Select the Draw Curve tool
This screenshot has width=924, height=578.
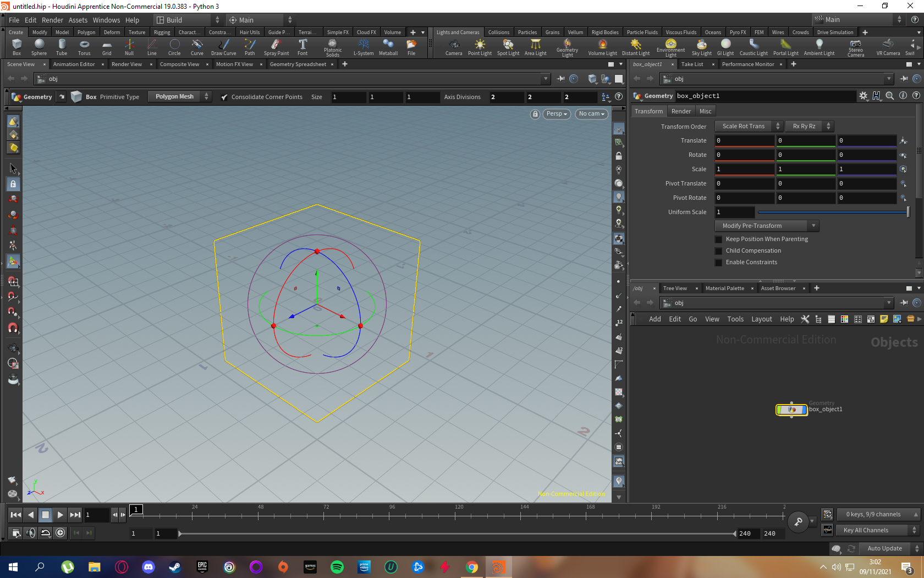pyautogui.click(x=223, y=47)
